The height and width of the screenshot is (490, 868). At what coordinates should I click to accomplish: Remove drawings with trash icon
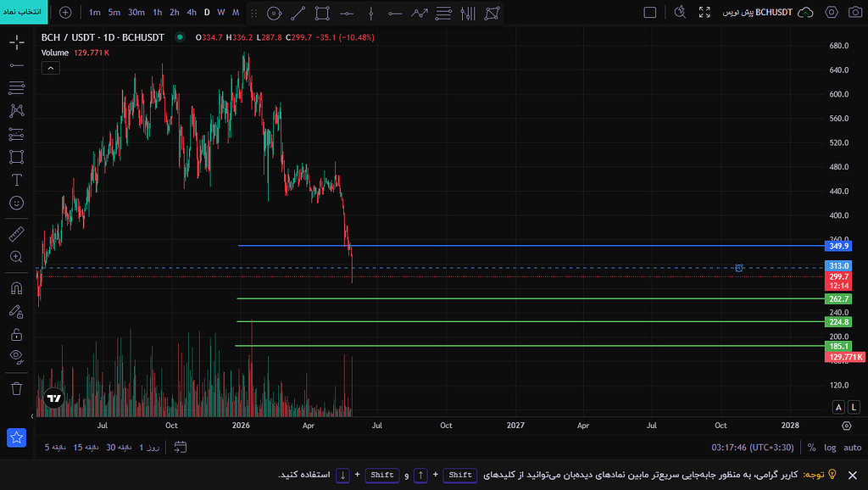17,388
